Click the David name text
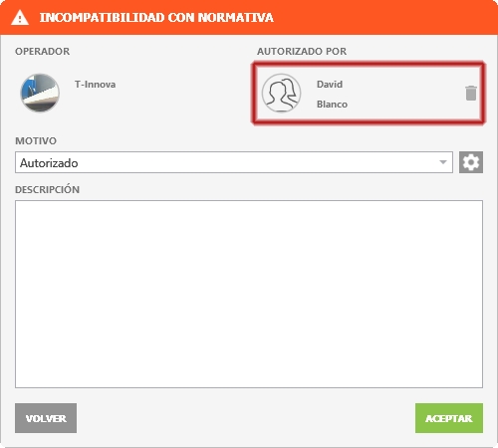This screenshot has height=448, width=498. pos(330,85)
